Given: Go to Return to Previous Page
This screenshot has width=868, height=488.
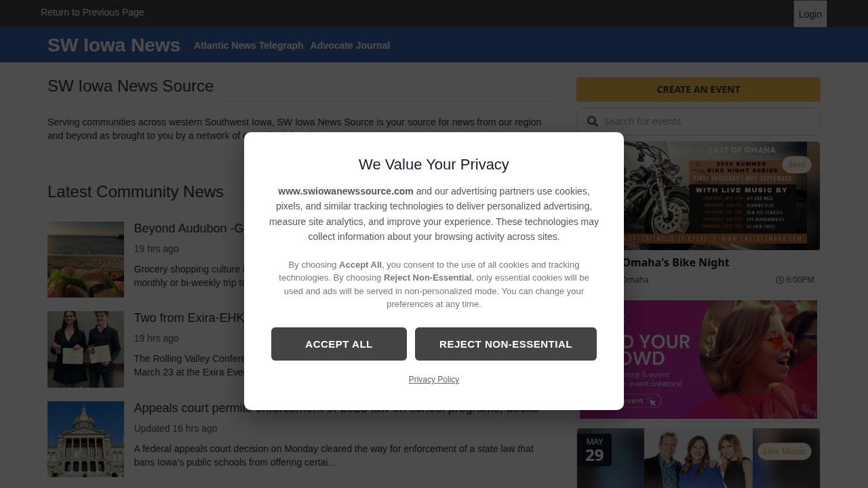Looking at the screenshot, I should [x=92, y=12].
